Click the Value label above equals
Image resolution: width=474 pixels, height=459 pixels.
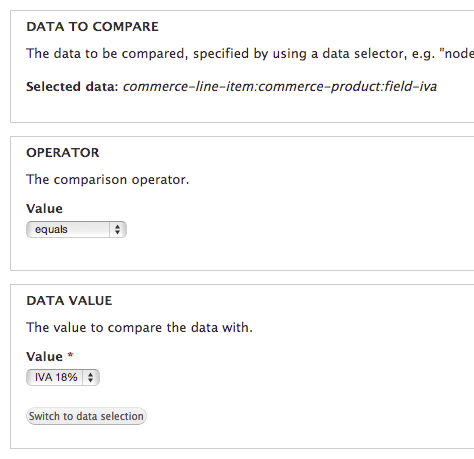point(44,209)
